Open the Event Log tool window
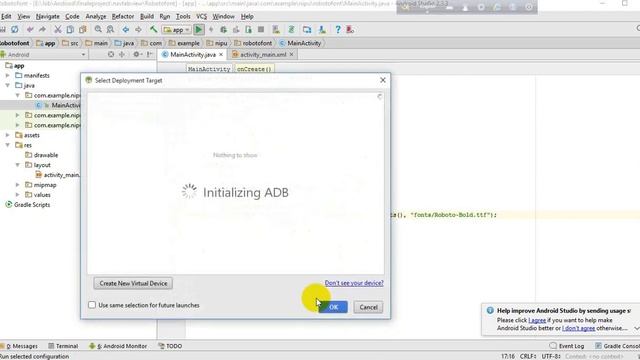Viewport: 640px width, 360px height. point(567,346)
